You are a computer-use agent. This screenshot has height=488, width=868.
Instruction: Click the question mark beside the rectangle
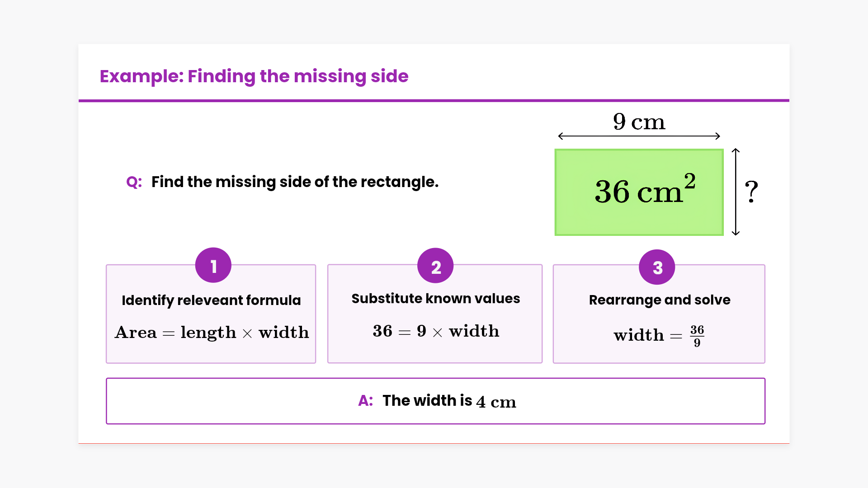(x=751, y=192)
